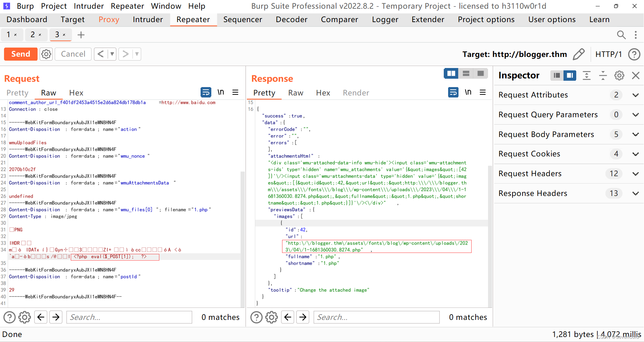The image size is (644, 342).
Task: Toggle word wrap in Request pane
Action: 206,92
